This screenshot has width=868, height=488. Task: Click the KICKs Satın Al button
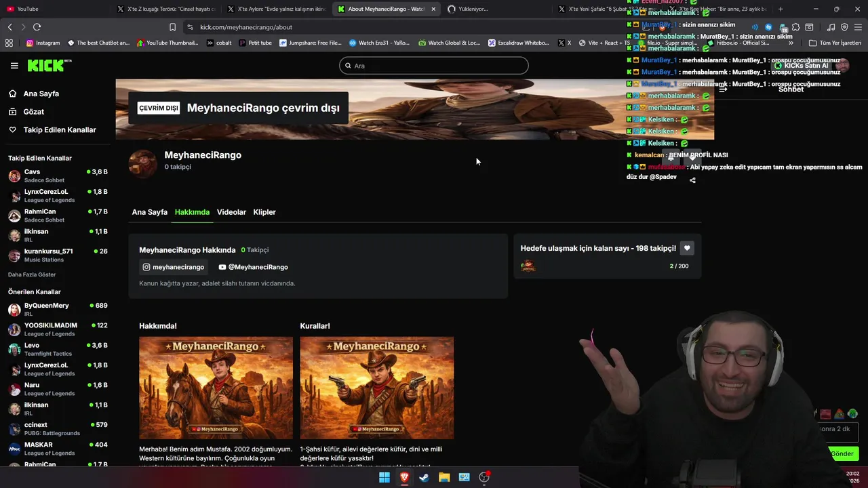[x=802, y=66]
